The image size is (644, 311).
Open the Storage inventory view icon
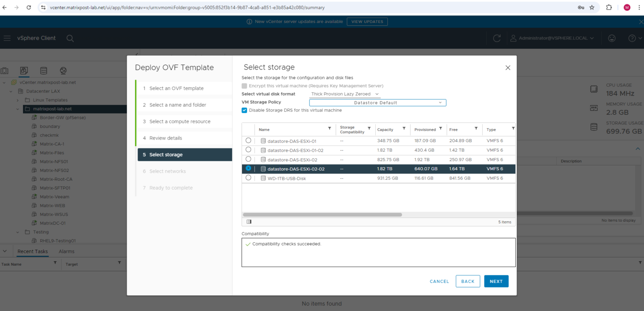pyautogui.click(x=43, y=70)
